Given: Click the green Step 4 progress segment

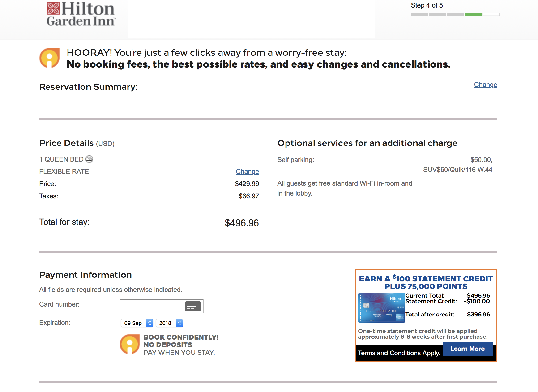Looking at the screenshot, I should 473,14.
